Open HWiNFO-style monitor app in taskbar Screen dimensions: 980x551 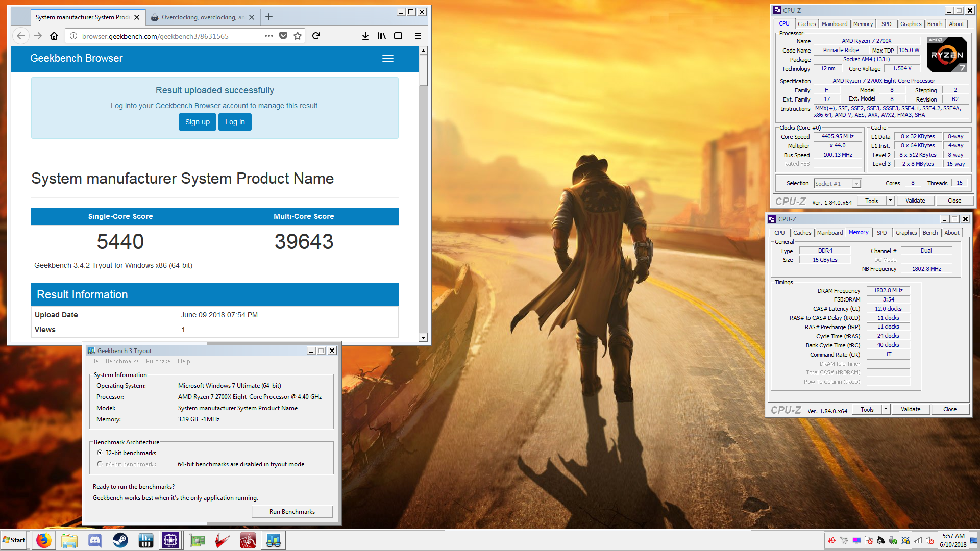point(146,540)
